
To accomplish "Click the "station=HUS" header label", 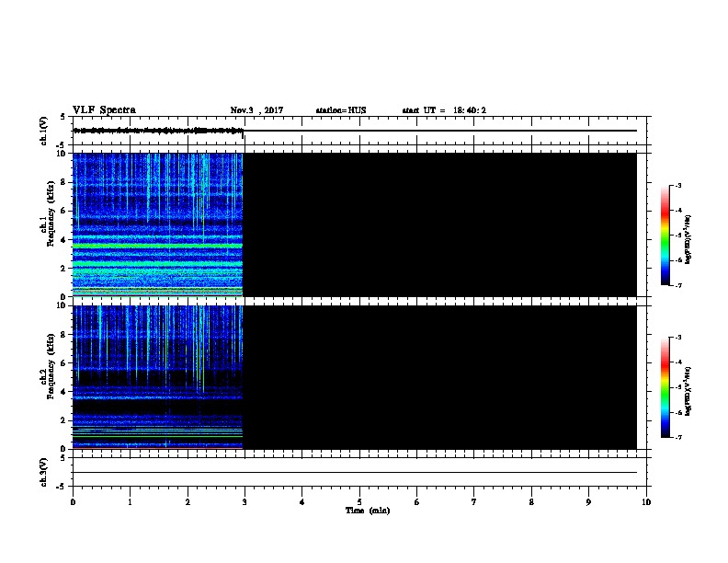I will [341, 110].
